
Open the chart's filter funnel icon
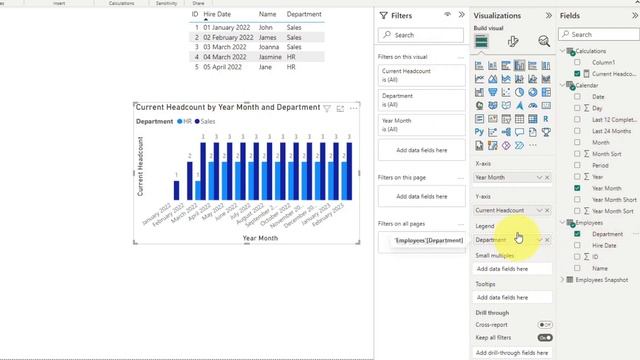click(327, 109)
